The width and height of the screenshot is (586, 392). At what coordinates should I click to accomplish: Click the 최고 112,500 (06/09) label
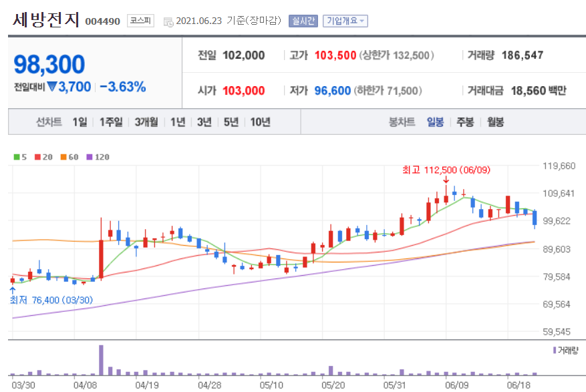click(x=446, y=170)
